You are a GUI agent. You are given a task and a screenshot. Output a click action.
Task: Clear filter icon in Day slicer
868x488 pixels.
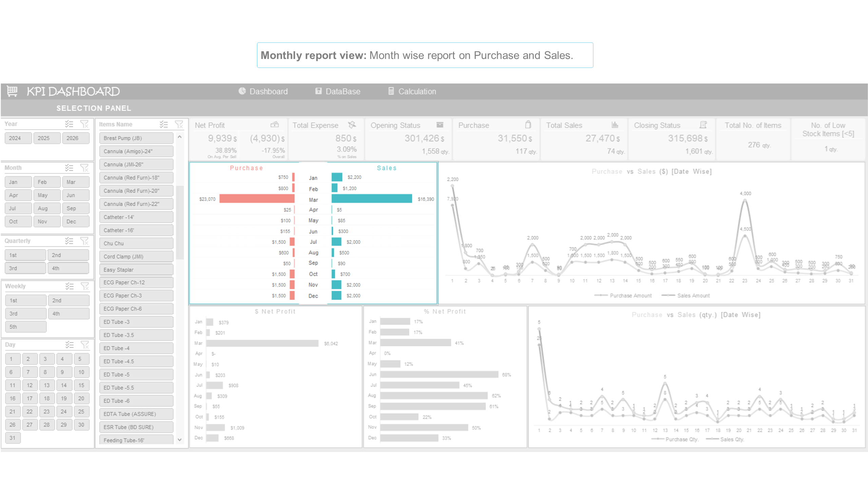click(84, 345)
